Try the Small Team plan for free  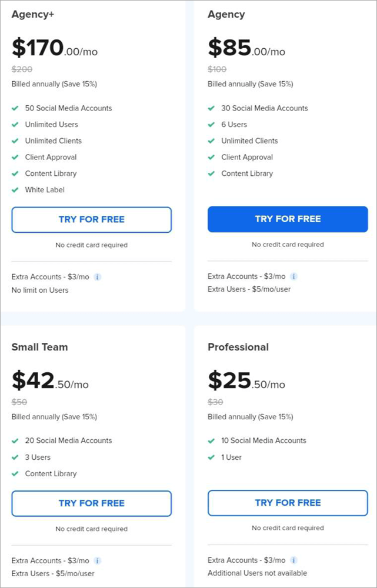click(92, 503)
